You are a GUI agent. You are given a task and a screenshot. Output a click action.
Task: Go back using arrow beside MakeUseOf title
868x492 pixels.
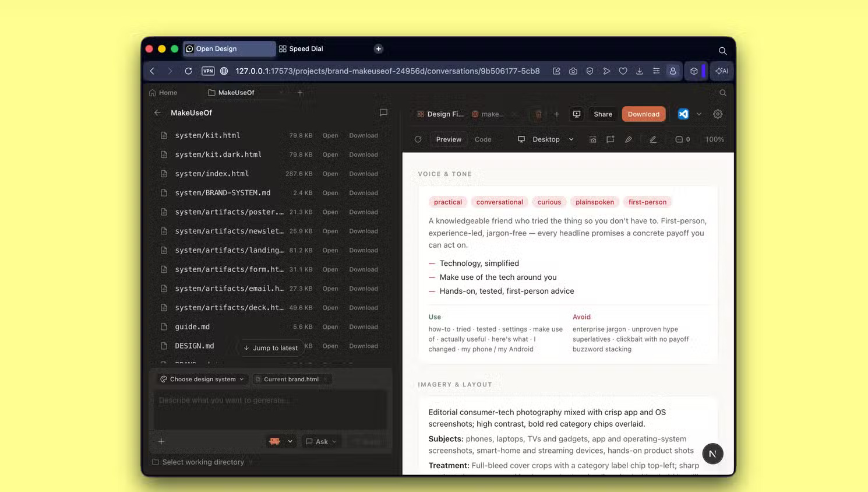coord(157,113)
